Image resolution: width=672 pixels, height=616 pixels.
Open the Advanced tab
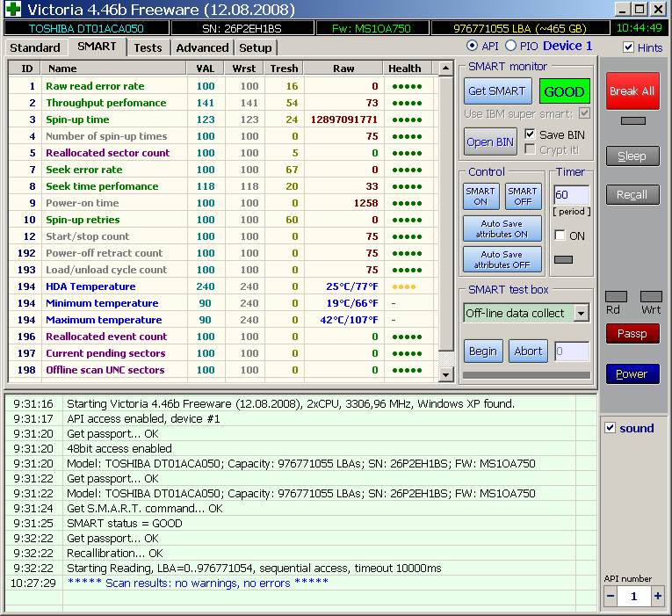pyautogui.click(x=202, y=47)
